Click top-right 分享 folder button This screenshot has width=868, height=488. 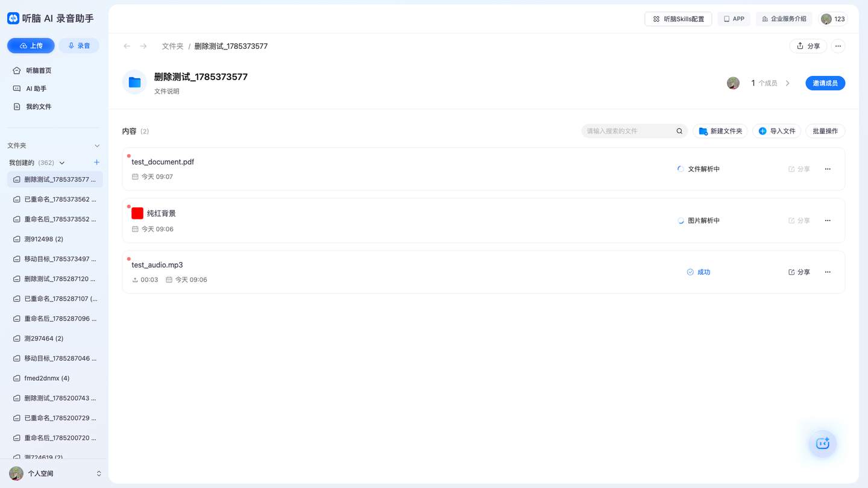[x=808, y=46]
